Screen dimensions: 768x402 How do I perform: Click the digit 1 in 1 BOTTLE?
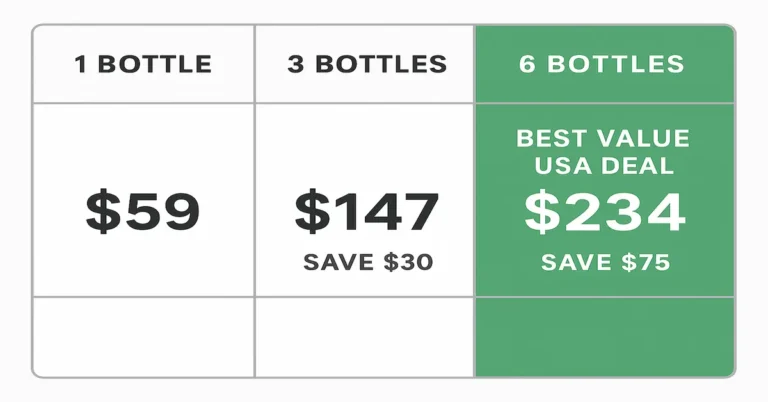pos(80,65)
